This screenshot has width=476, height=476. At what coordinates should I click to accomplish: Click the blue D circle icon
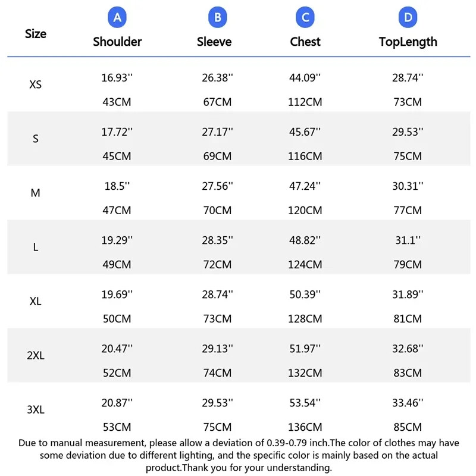click(408, 18)
